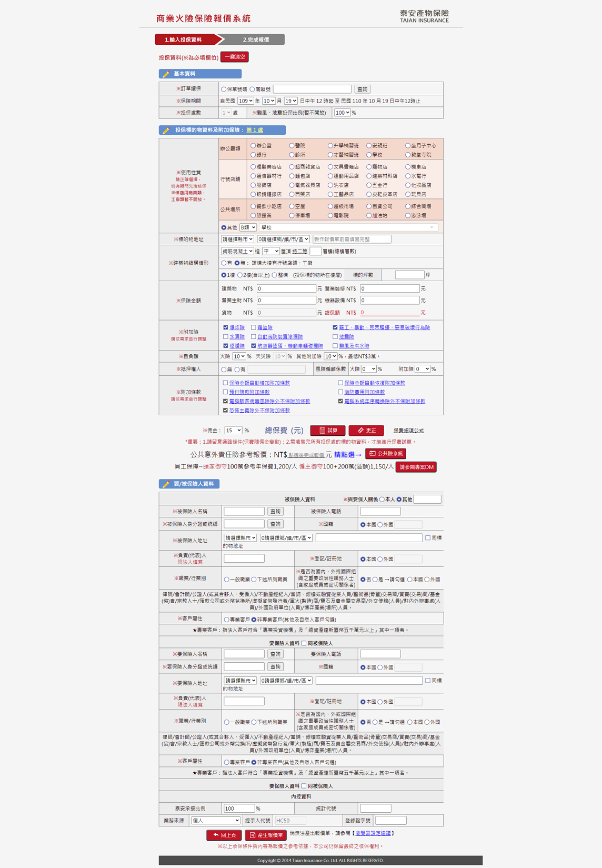Click the Taian Insurance logo

(x=424, y=16)
